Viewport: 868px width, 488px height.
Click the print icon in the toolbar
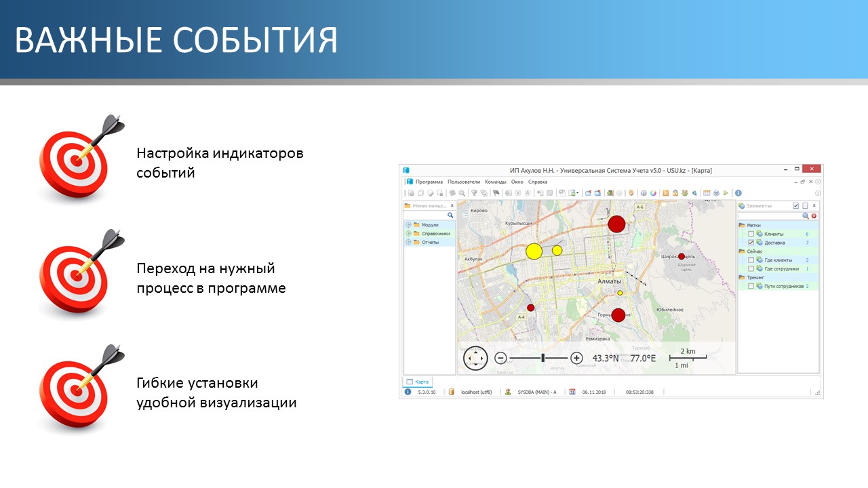pyautogui.click(x=716, y=193)
